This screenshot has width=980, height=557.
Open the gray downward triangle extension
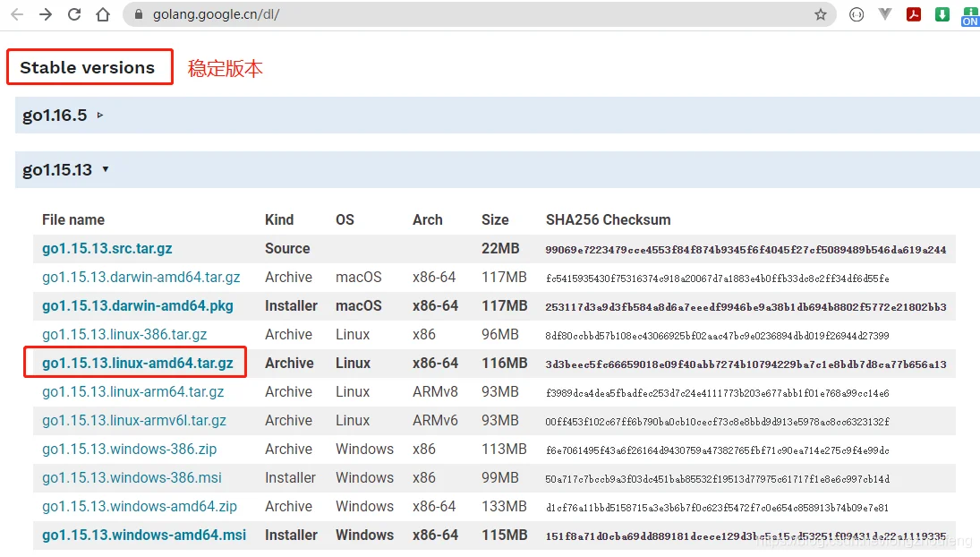tap(885, 15)
